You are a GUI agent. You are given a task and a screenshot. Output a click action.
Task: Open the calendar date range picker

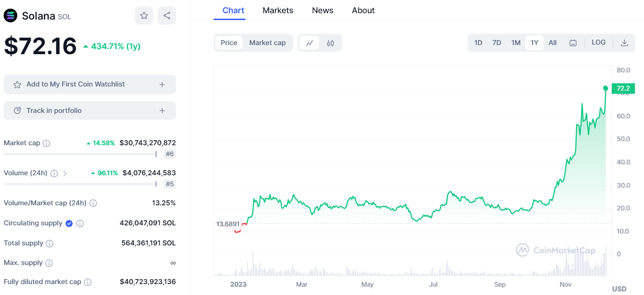(573, 43)
